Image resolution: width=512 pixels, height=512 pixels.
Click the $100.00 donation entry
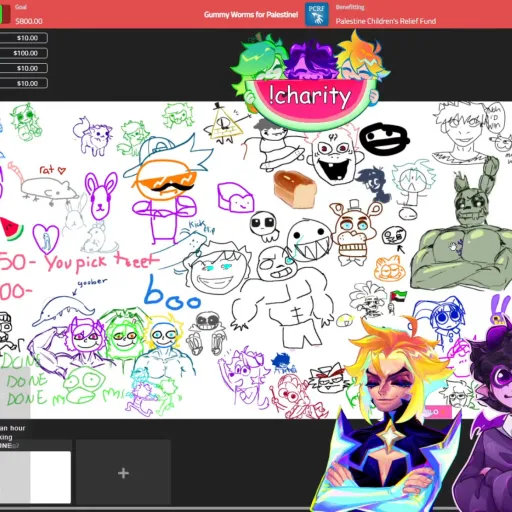click(23, 53)
